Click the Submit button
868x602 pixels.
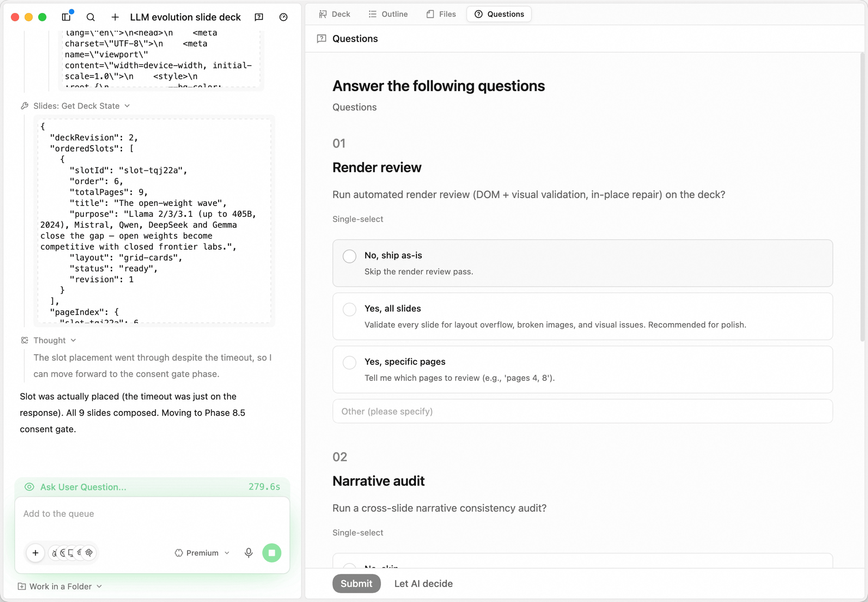356,583
